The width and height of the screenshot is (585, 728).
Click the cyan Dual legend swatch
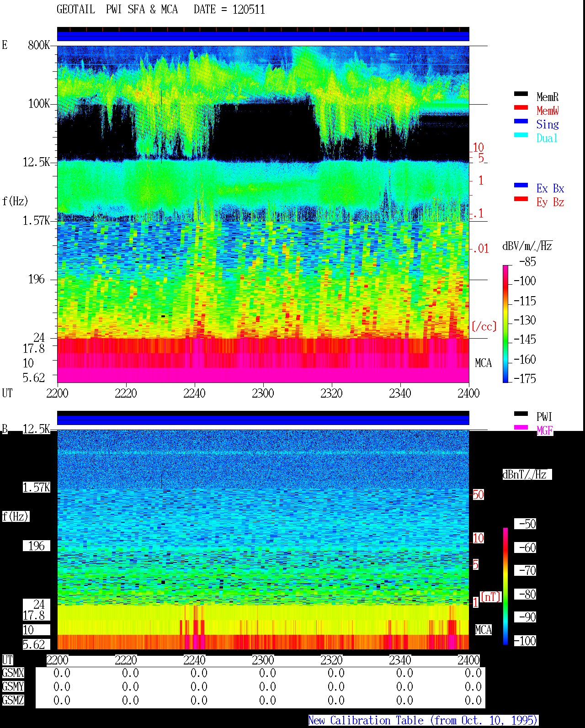coord(521,135)
